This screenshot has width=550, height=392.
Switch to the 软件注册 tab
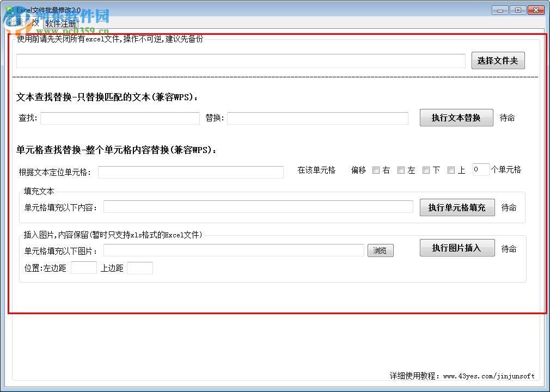click(x=62, y=23)
